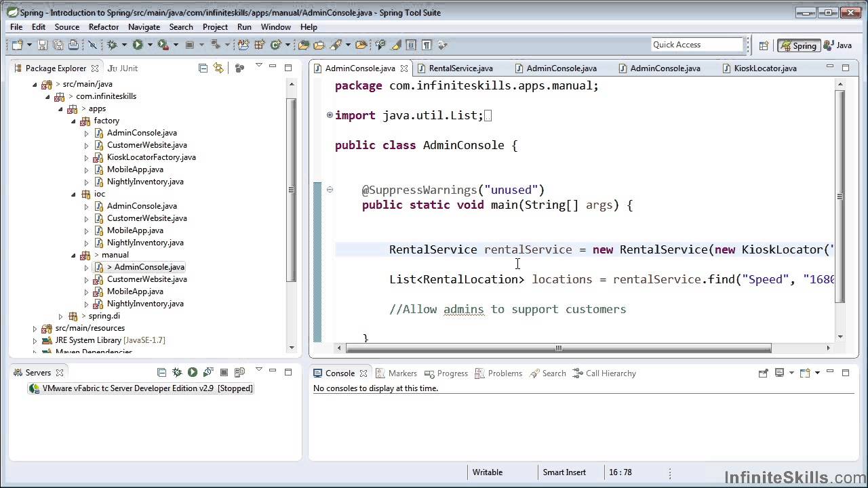The image size is (868, 488).
Task: Click Display Selected Console icon
Action: (779, 373)
